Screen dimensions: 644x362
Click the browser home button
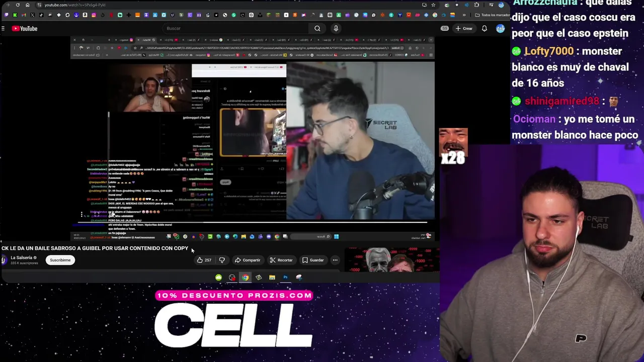(x=28, y=5)
